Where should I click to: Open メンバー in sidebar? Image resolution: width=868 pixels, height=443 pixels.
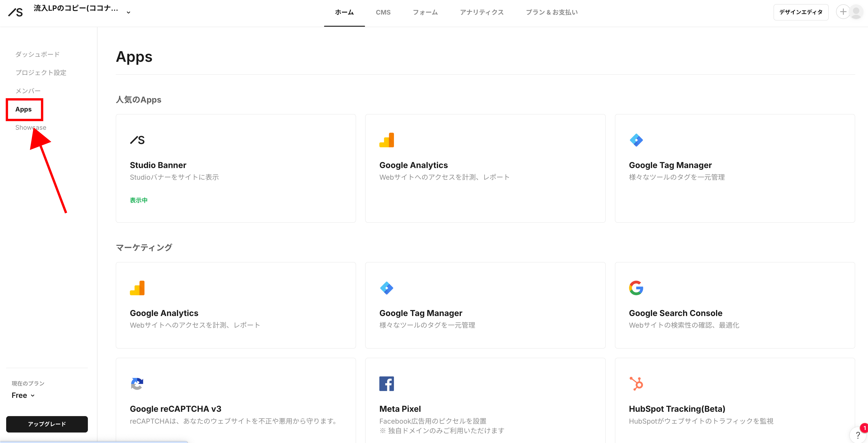(x=28, y=91)
